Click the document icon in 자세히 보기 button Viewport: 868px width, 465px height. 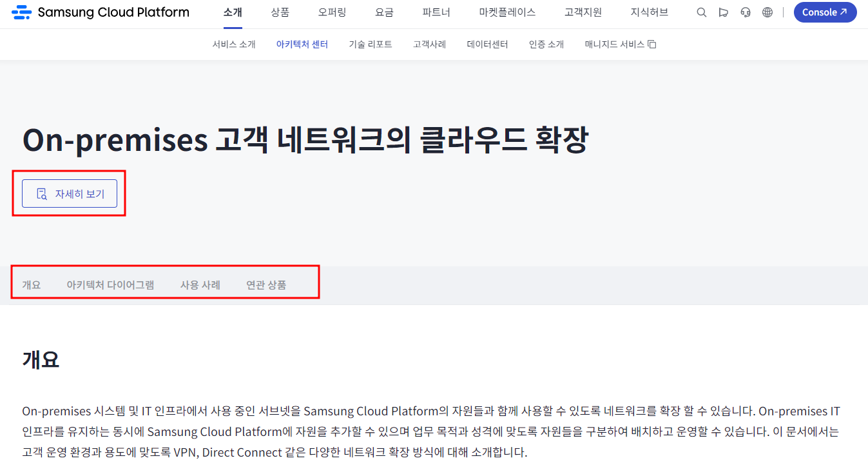42,193
